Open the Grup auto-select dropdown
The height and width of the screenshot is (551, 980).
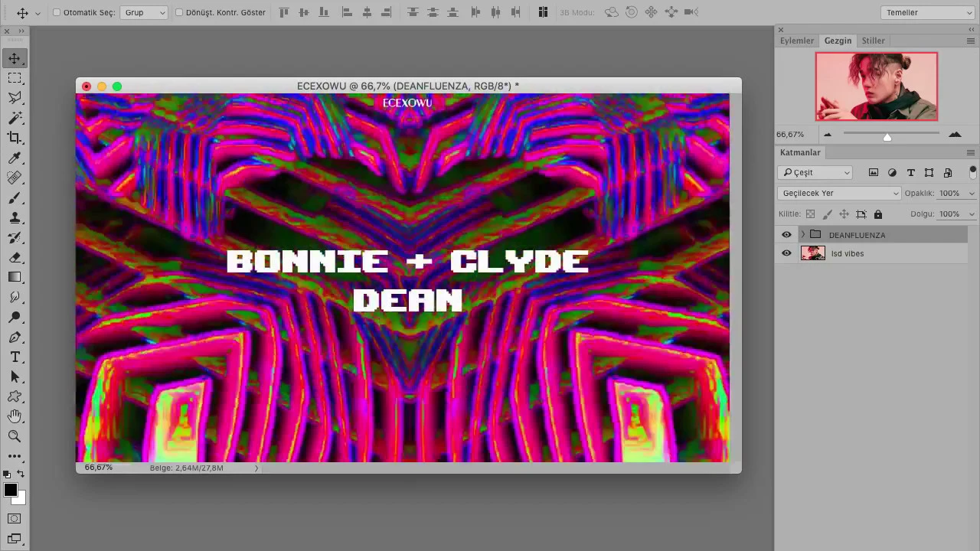point(144,12)
